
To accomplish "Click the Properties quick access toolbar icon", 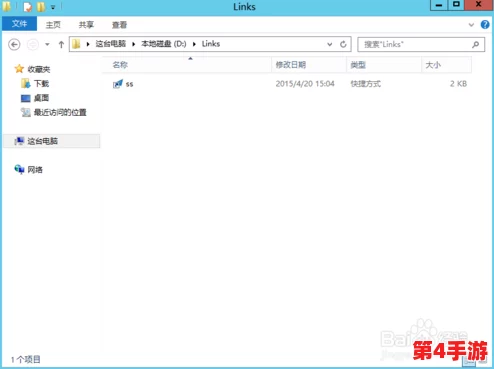I will coord(27,6).
